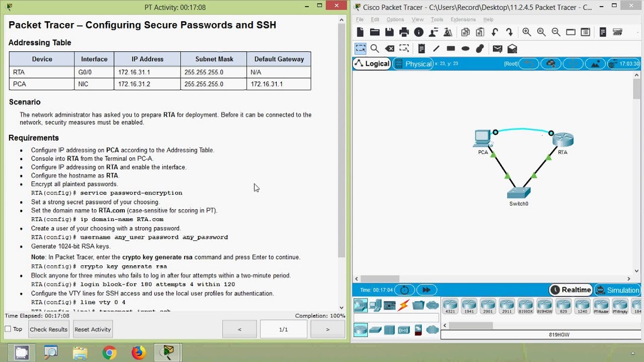Switch to the Logical workspace view
644x362 pixels.
372,63
